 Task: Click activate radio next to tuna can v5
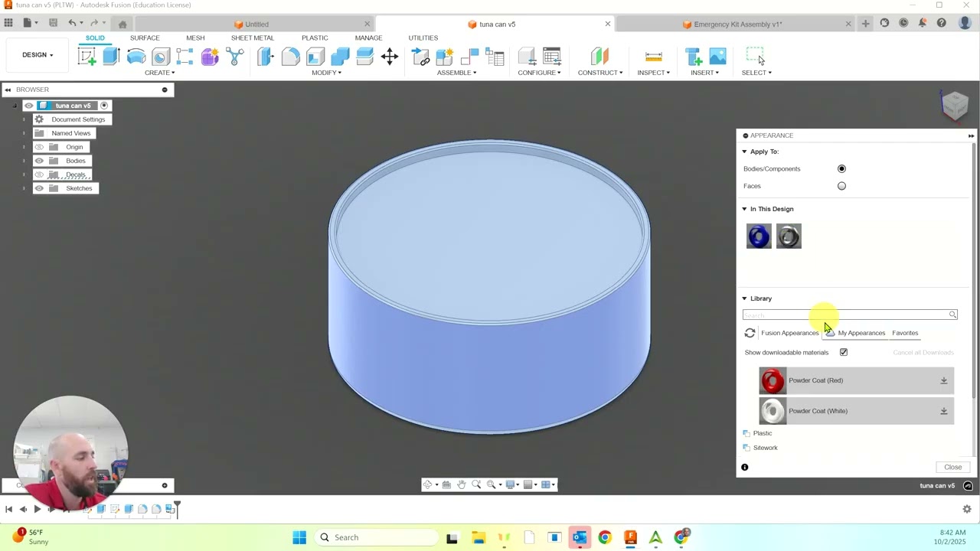click(104, 106)
